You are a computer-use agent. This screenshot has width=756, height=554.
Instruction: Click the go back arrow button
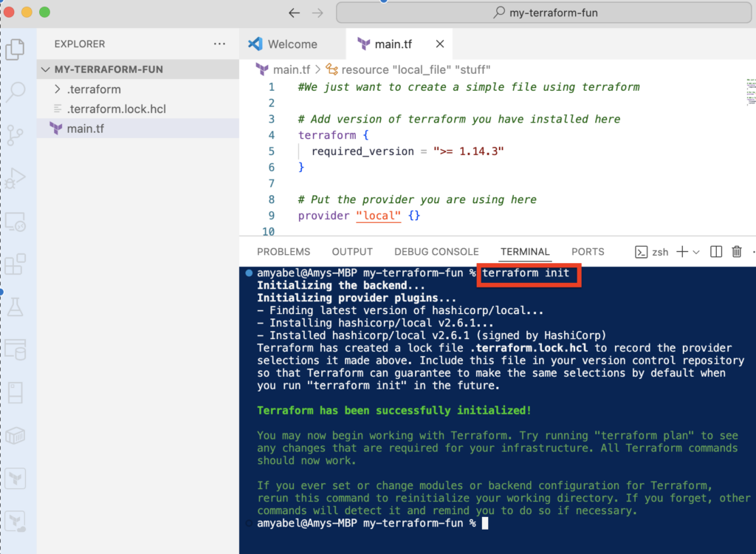tap(295, 13)
